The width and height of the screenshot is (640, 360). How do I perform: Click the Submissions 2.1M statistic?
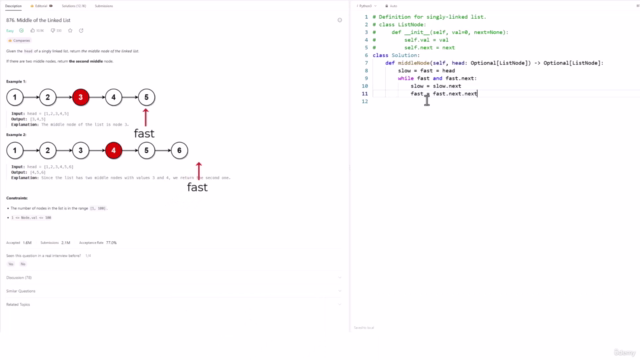click(x=55, y=243)
